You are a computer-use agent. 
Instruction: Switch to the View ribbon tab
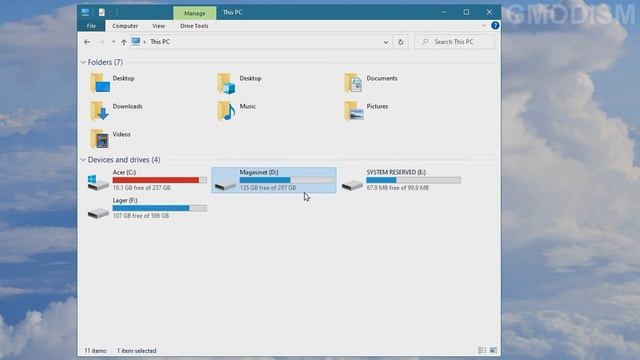[x=158, y=26]
